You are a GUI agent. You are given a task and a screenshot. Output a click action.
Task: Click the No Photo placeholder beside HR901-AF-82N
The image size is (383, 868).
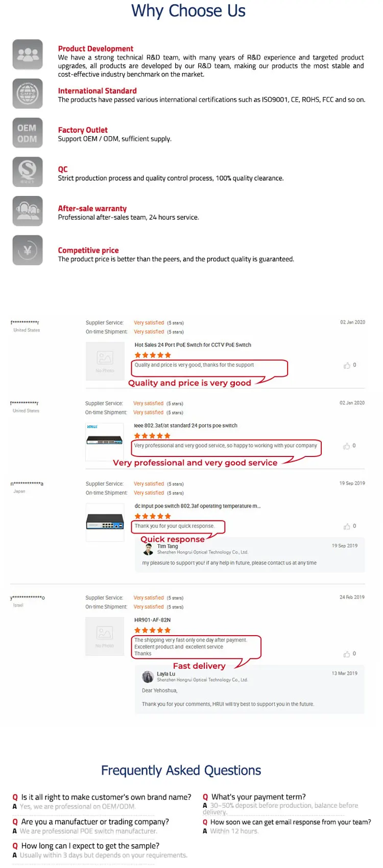point(105,636)
